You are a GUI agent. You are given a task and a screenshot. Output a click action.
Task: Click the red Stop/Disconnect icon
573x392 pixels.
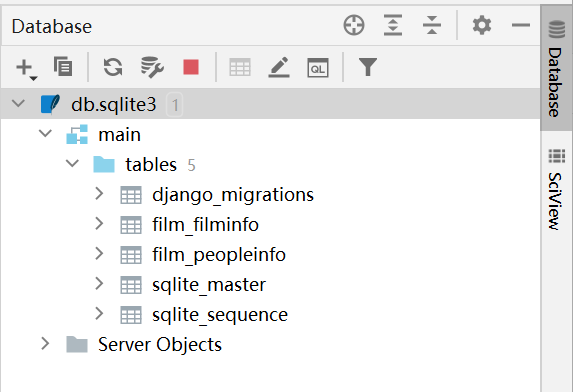pos(191,67)
